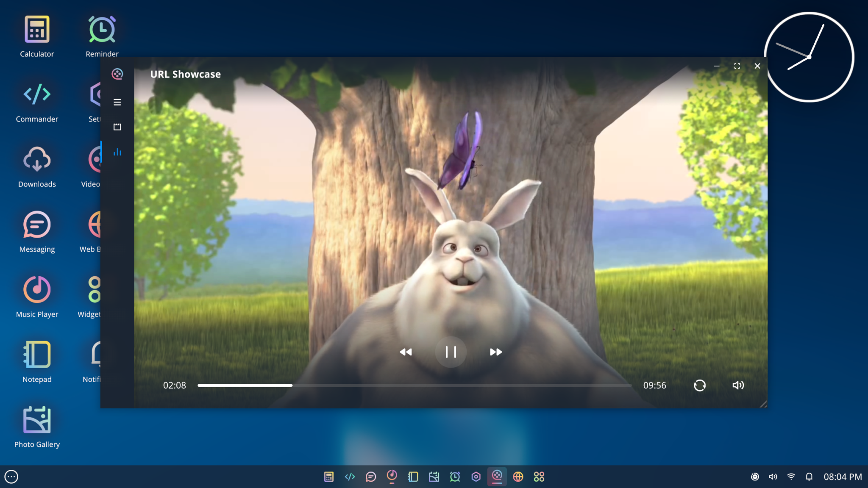This screenshot has width=868, height=488.
Task: Click the film reel logo in the player sidebar
Action: [x=118, y=74]
